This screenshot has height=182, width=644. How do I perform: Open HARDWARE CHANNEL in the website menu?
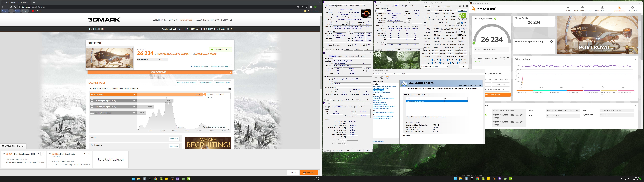[222, 20]
